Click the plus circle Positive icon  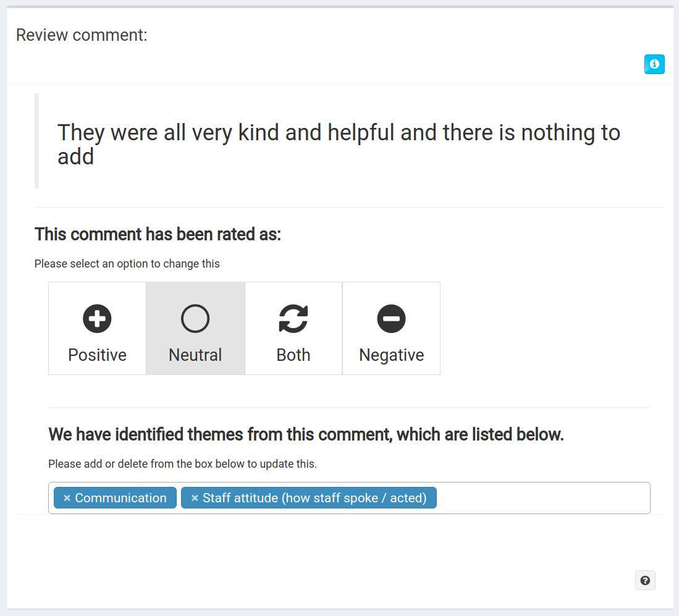pos(97,319)
